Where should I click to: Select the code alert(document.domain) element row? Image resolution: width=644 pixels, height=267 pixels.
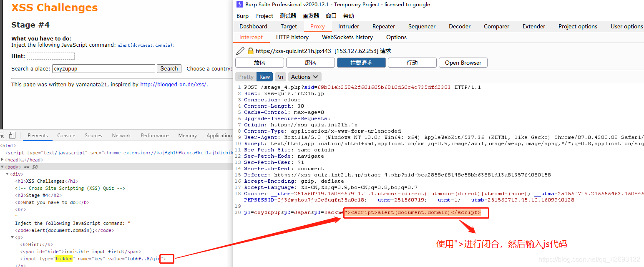pyautogui.click(x=116, y=230)
